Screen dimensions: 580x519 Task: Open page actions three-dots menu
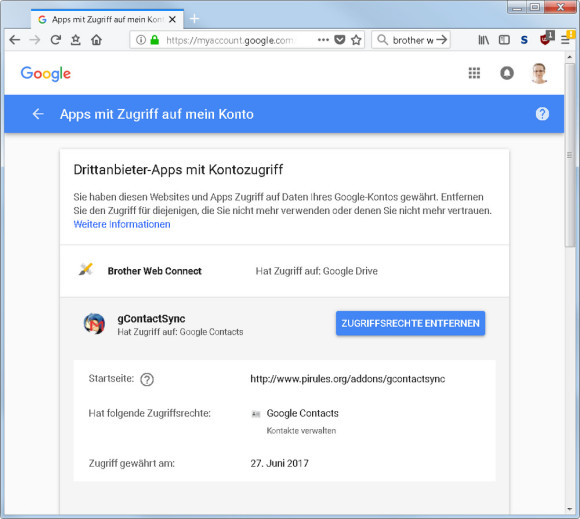tap(323, 40)
